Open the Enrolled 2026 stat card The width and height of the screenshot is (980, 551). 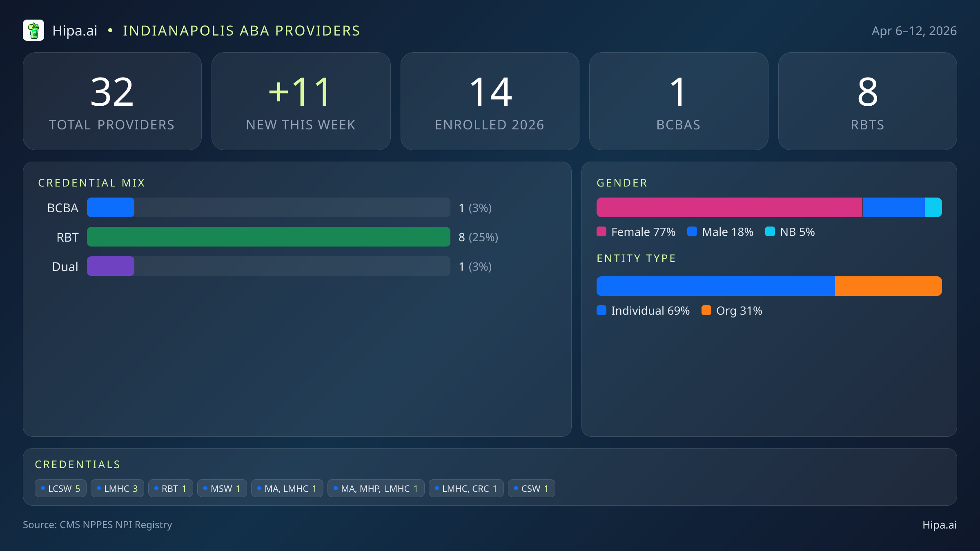click(490, 101)
